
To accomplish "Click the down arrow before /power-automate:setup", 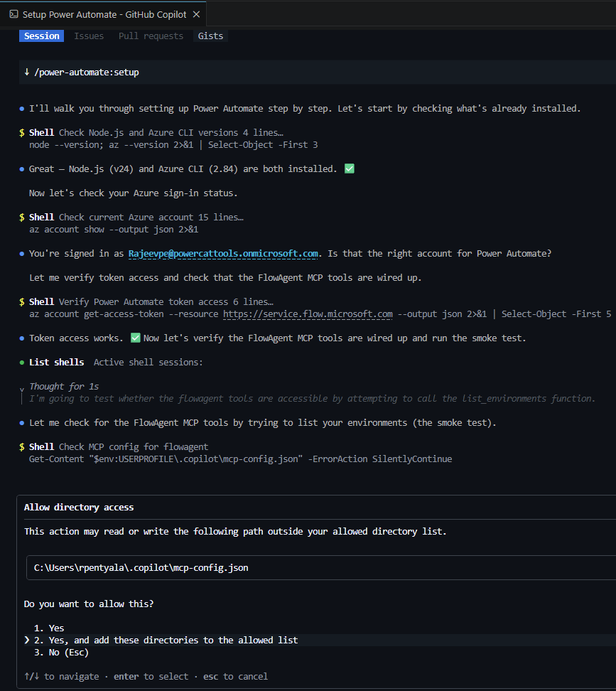I will pyautogui.click(x=27, y=72).
